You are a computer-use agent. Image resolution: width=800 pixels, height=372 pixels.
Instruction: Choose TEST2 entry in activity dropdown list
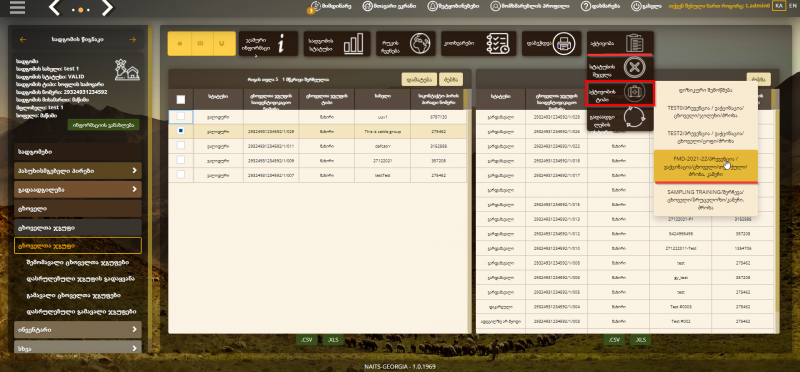click(x=706, y=137)
